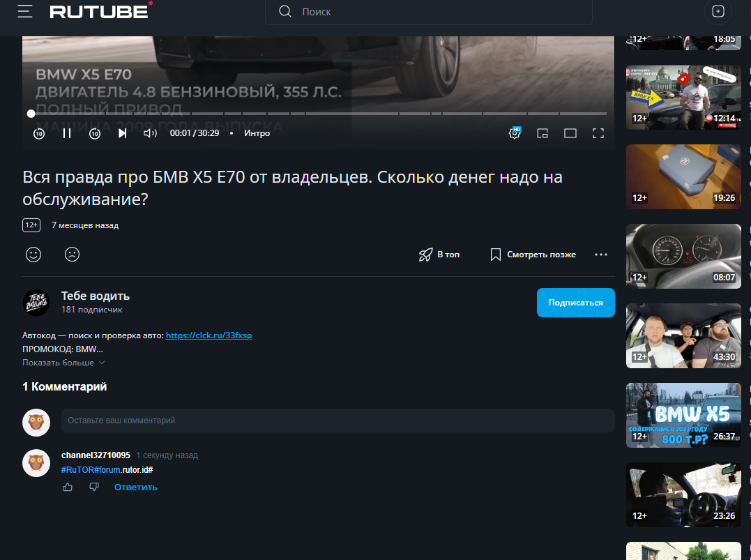Expand description with Показать больше
The image size is (751, 560).
coord(63,363)
